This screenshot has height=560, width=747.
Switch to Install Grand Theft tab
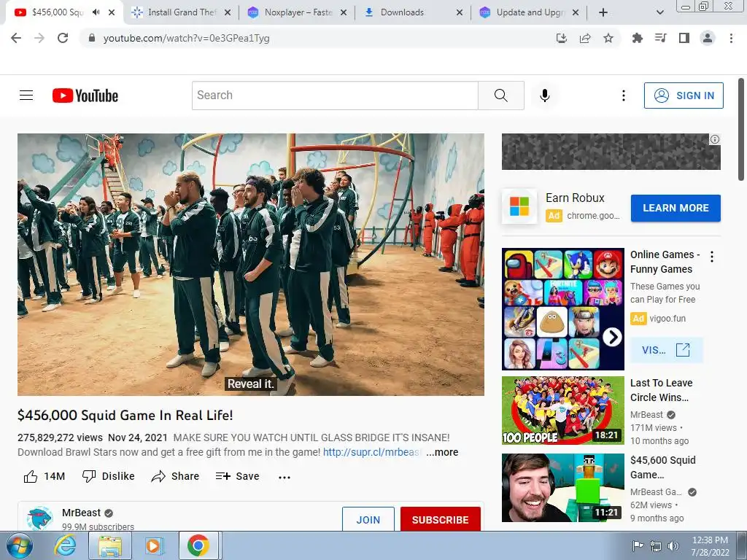coord(182,12)
